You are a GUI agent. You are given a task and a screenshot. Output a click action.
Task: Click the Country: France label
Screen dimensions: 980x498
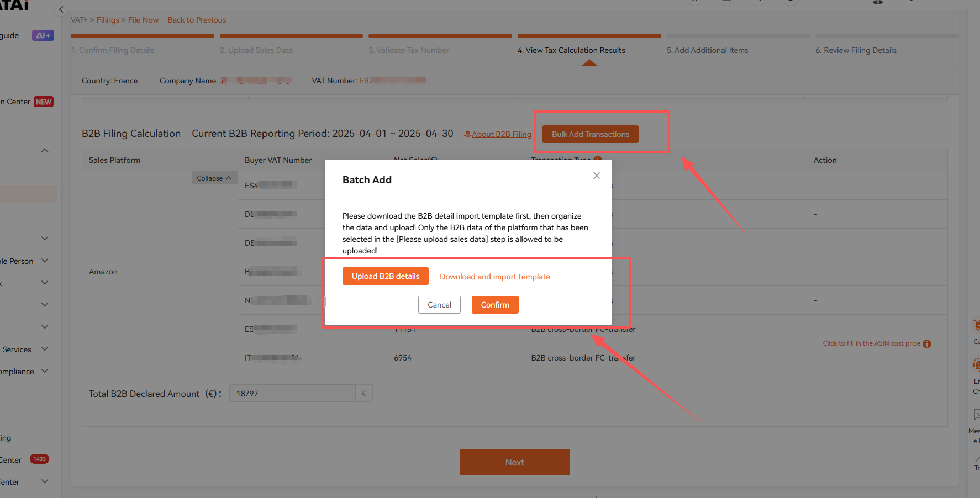109,81
